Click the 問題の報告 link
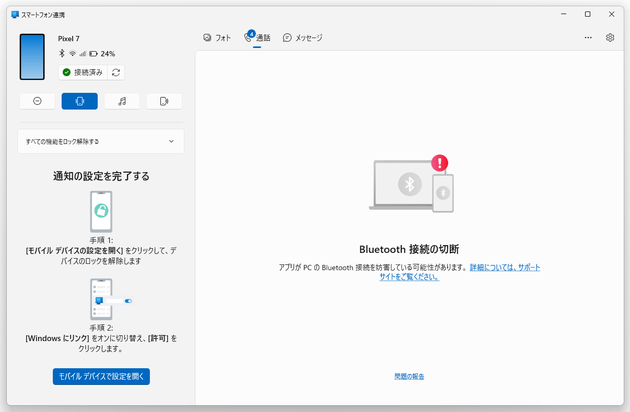The width and height of the screenshot is (630, 412). 409,376
